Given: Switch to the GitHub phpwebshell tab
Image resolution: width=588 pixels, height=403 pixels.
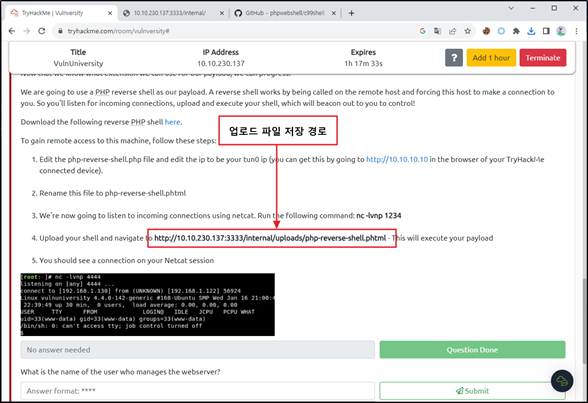Looking at the screenshot, I should (285, 13).
